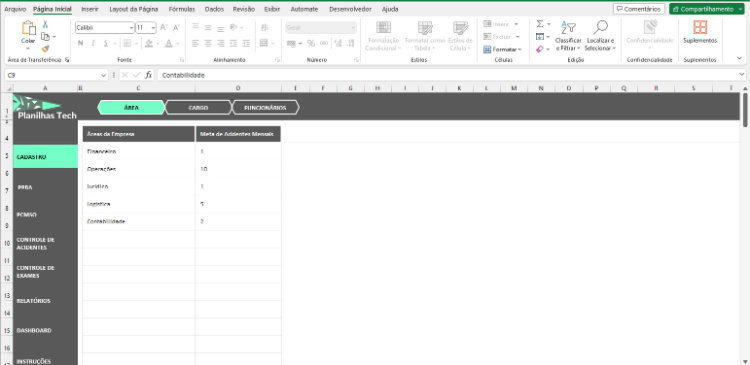750x365 pixels.
Task: Select the Format Painter brush
Action: 45,48
